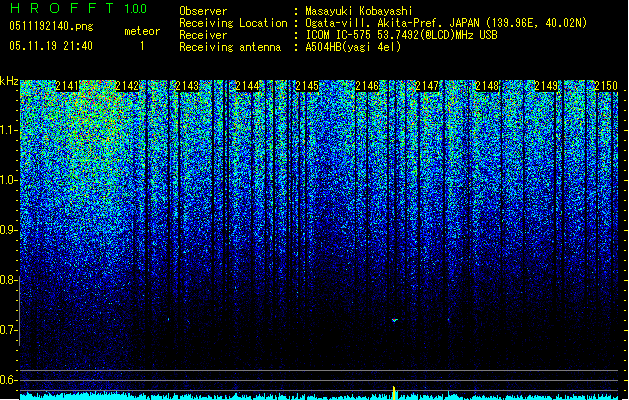
Task: Click the red meteor echo spot in the spectrogram
Action: pyautogui.click(x=394, y=320)
